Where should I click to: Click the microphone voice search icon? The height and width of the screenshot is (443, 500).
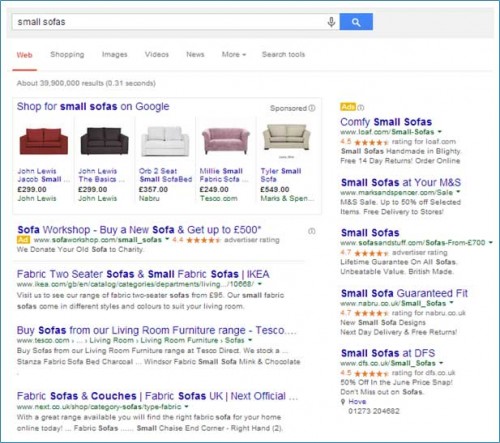click(x=331, y=22)
